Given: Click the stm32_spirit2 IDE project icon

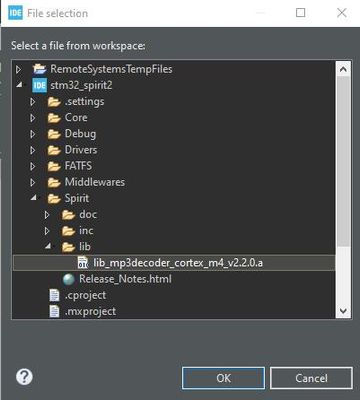Looking at the screenshot, I should coord(39,85).
